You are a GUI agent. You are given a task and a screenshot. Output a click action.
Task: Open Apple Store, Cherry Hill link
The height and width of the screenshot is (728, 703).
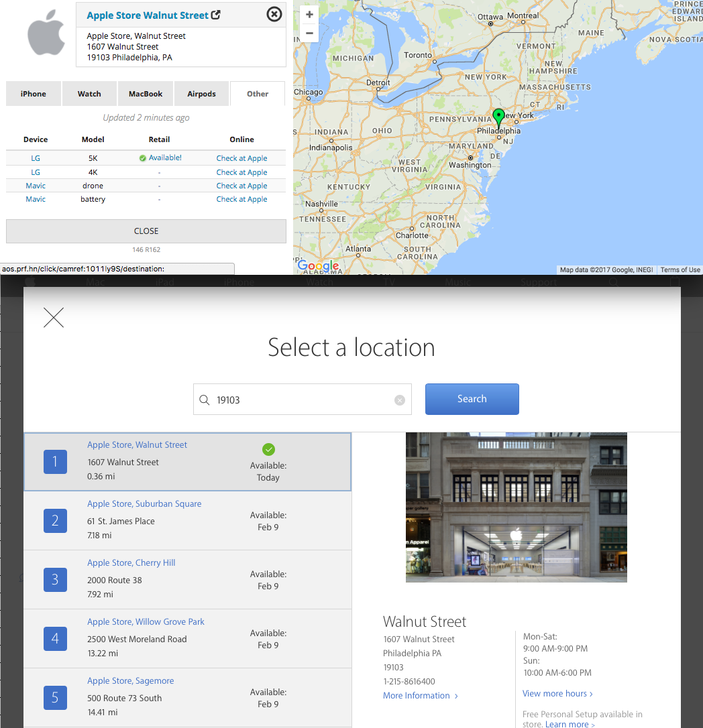coord(131,562)
